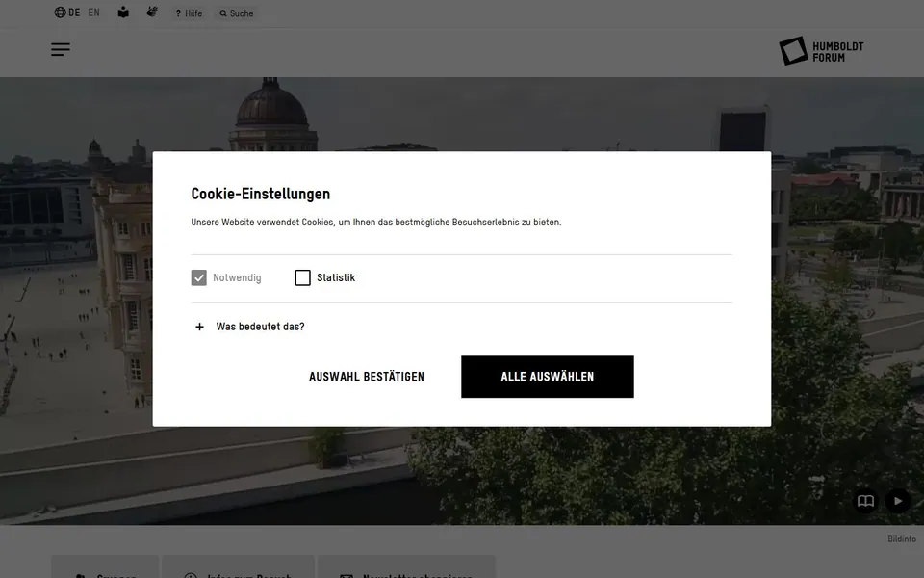924x578 pixels.
Task: Open the Hilfe help link
Action: pos(189,13)
